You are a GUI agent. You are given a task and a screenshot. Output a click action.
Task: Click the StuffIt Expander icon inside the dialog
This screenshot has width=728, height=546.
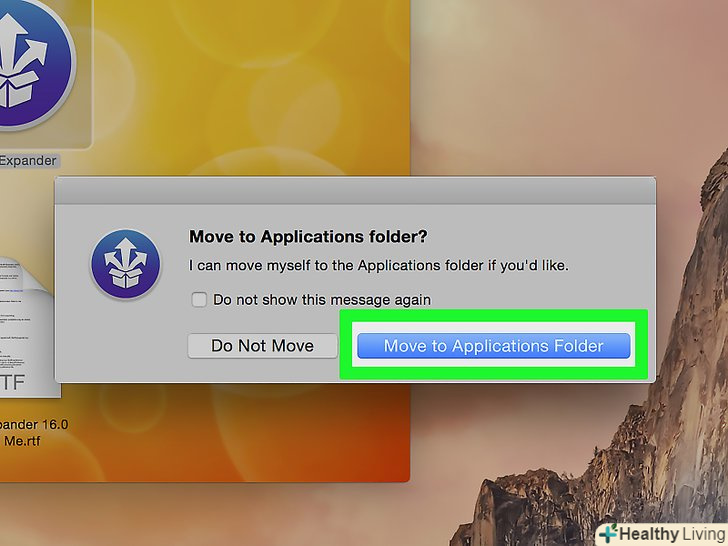pyautogui.click(x=125, y=264)
